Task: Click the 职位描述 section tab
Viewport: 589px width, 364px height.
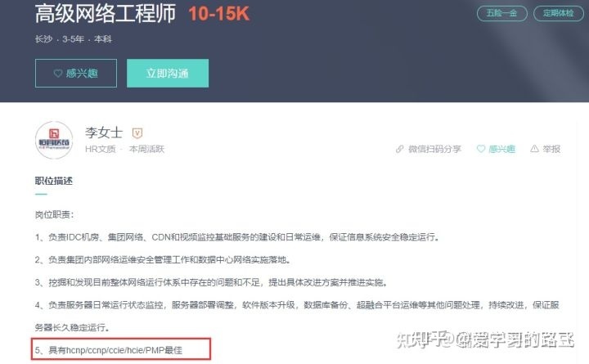Action: (x=54, y=181)
